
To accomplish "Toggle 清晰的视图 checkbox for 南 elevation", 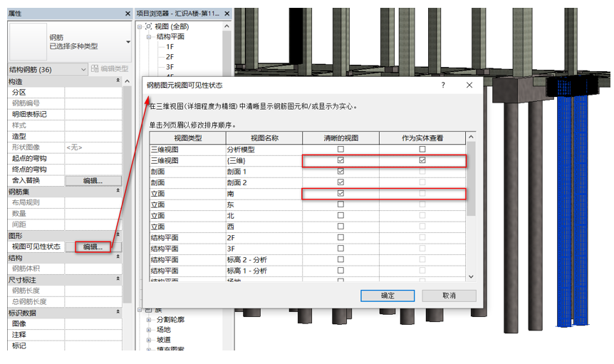I will pos(340,194).
